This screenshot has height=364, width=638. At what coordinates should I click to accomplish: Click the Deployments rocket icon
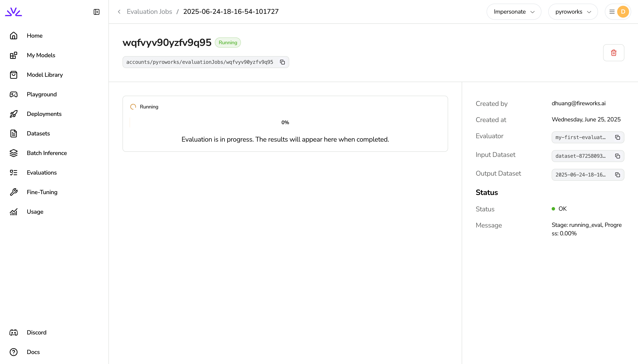click(x=13, y=114)
